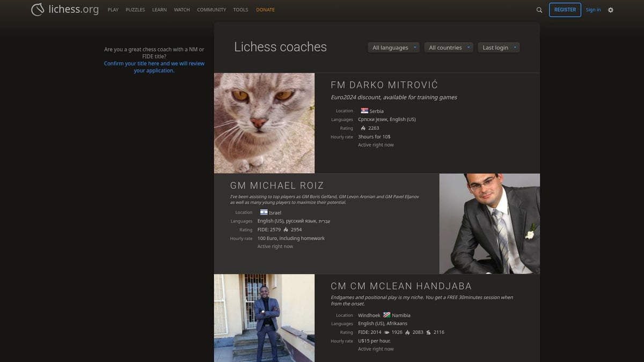Click the REGISTER button

565,10
